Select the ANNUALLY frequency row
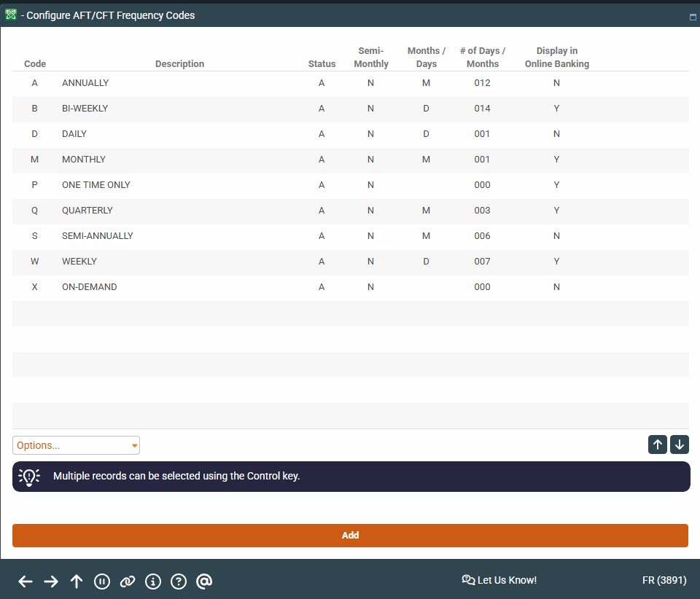 click(x=85, y=83)
